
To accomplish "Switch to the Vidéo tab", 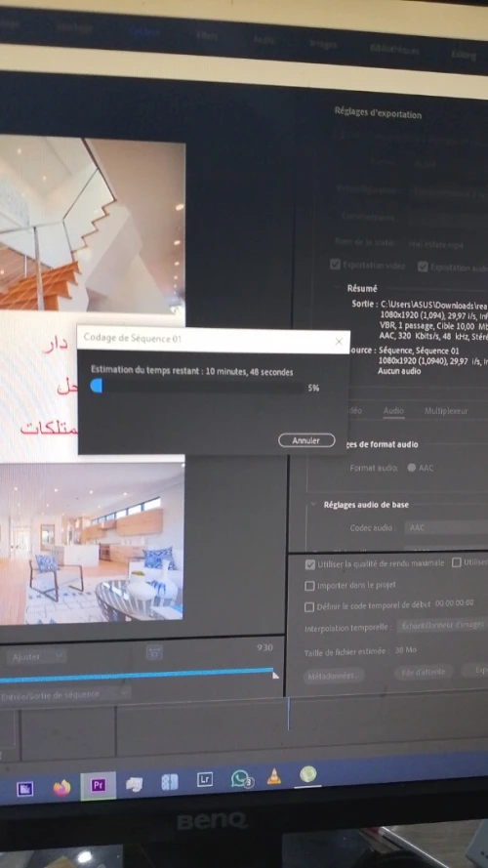I will 354,410.
